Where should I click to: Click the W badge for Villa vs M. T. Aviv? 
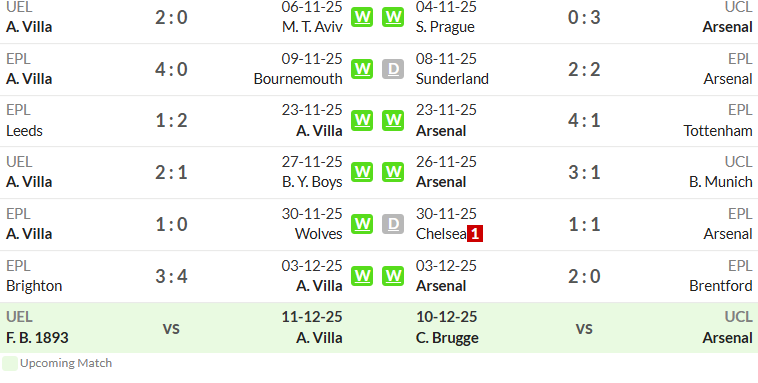pyautogui.click(x=362, y=17)
